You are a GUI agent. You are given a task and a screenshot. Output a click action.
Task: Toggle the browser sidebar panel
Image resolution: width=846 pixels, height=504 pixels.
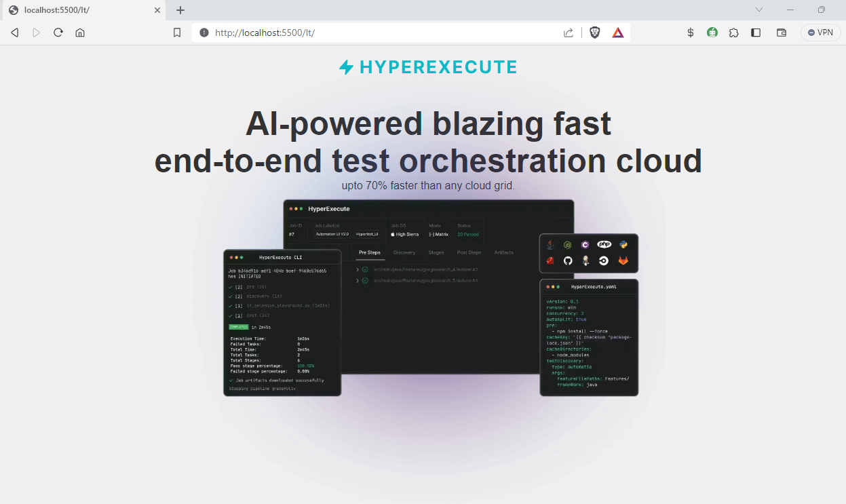[x=756, y=33]
